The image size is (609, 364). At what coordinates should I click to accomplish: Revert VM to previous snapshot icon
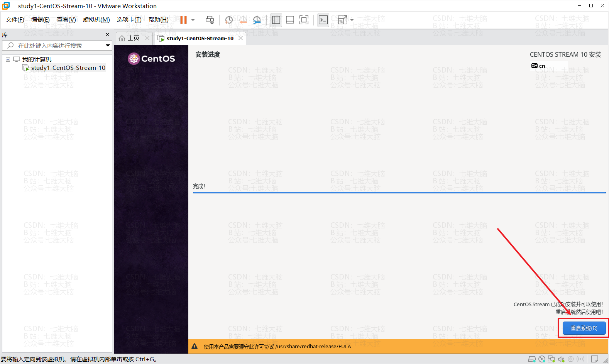[x=243, y=20]
